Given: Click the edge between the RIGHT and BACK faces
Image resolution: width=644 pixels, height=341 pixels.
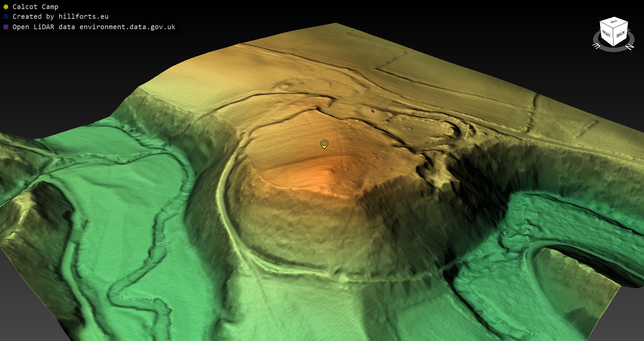Looking at the screenshot, I should pyautogui.click(x=613, y=37).
